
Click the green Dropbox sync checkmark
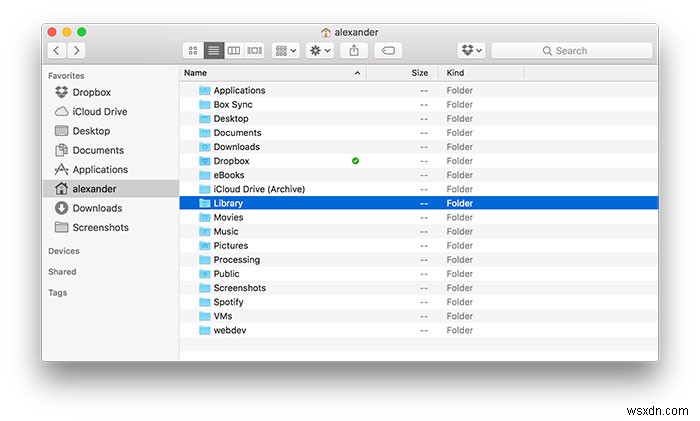tap(355, 161)
